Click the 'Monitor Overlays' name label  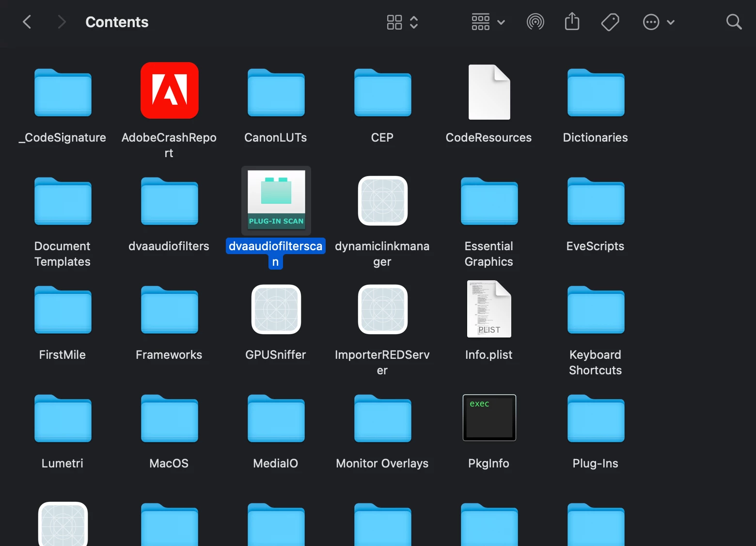382,464
